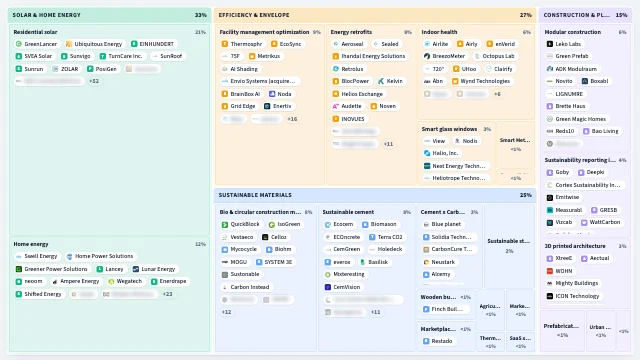Image resolution: width=640 pixels, height=360 pixels.
Task: Click the 3D printed architecture title
Action: (x=575, y=246)
